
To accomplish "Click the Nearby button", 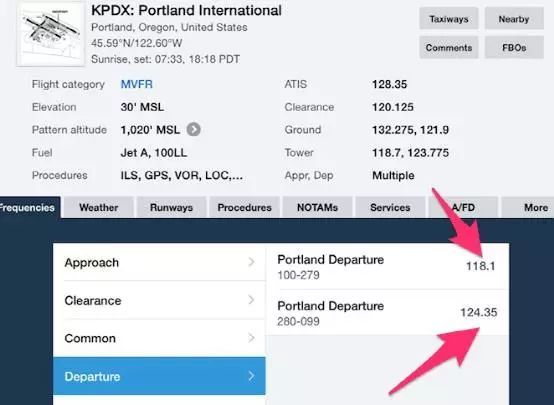I will (x=514, y=19).
